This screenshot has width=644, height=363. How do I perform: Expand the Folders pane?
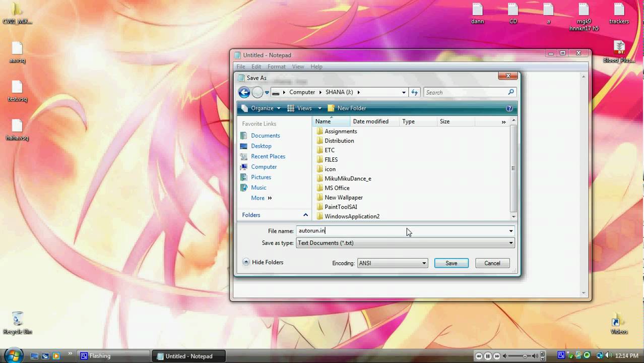pyautogui.click(x=275, y=215)
